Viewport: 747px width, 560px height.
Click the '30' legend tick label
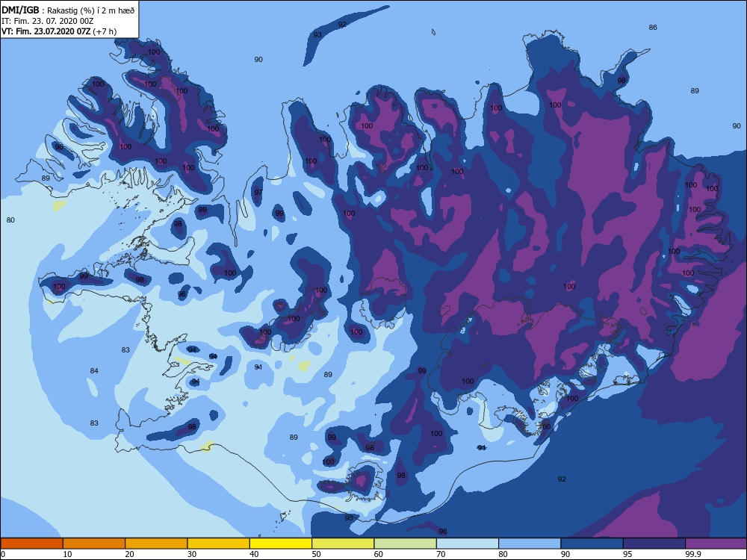tap(192, 554)
